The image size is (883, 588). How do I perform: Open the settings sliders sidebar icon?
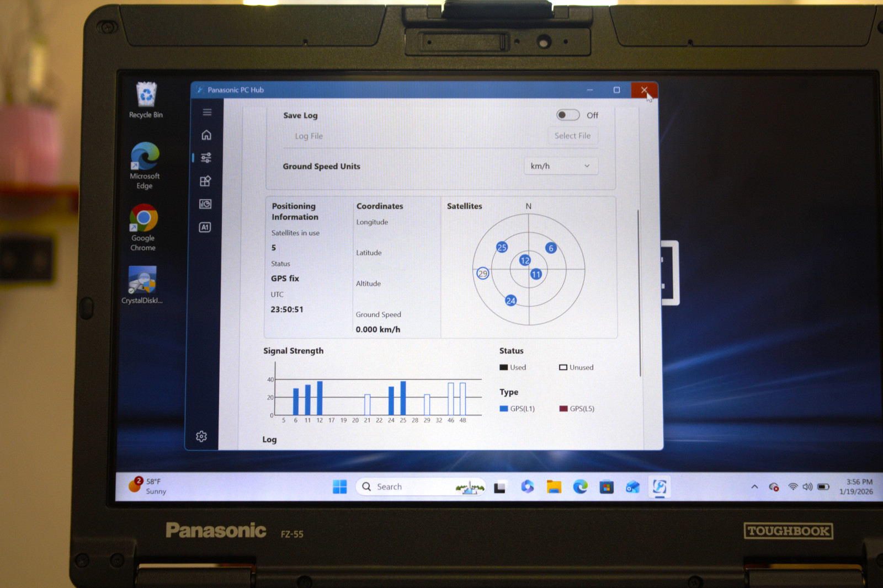coord(206,158)
